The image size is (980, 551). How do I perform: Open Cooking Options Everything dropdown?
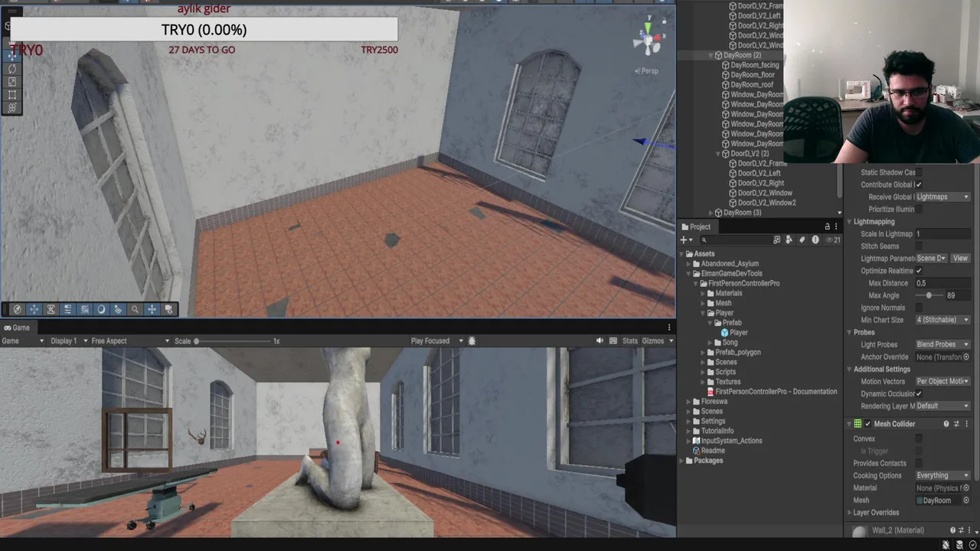pyautogui.click(x=943, y=475)
